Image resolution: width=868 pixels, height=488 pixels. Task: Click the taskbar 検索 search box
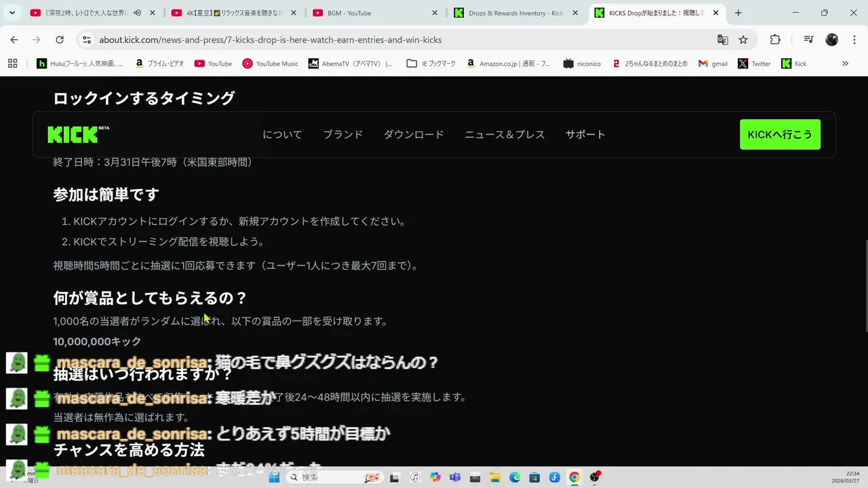335,477
